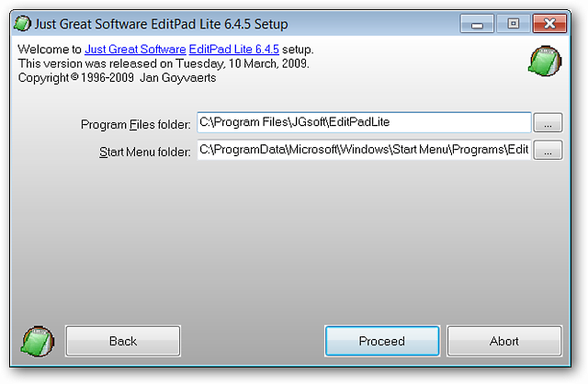Focus the Start Menu folder field
The height and width of the screenshot is (384, 588).
coord(364,150)
